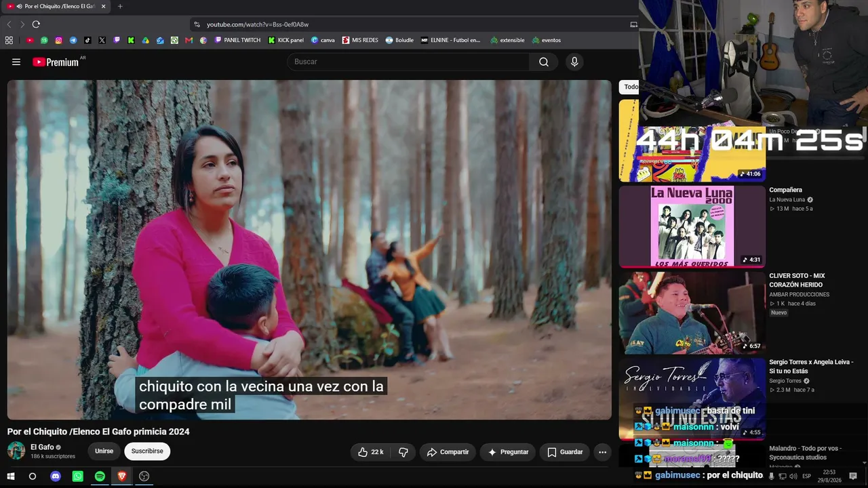Like the video with 22 k likes
The width and height of the screenshot is (868, 488).
click(370, 452)
